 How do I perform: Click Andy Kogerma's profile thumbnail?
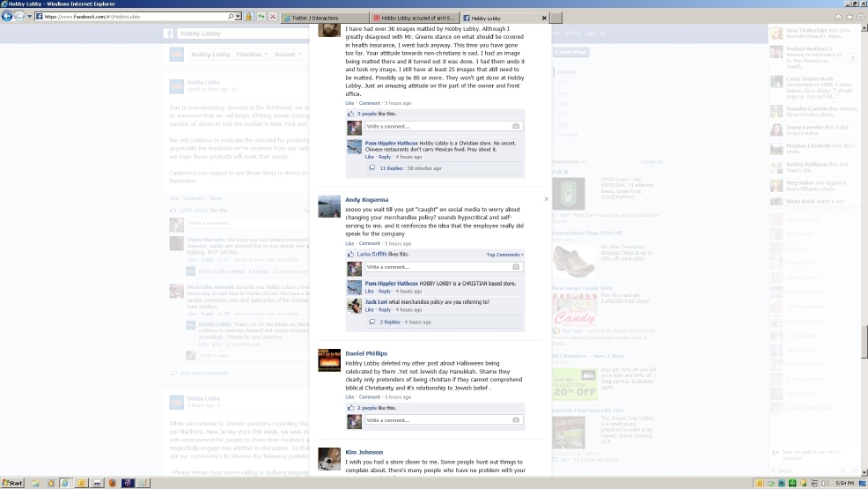coord(329,206)
